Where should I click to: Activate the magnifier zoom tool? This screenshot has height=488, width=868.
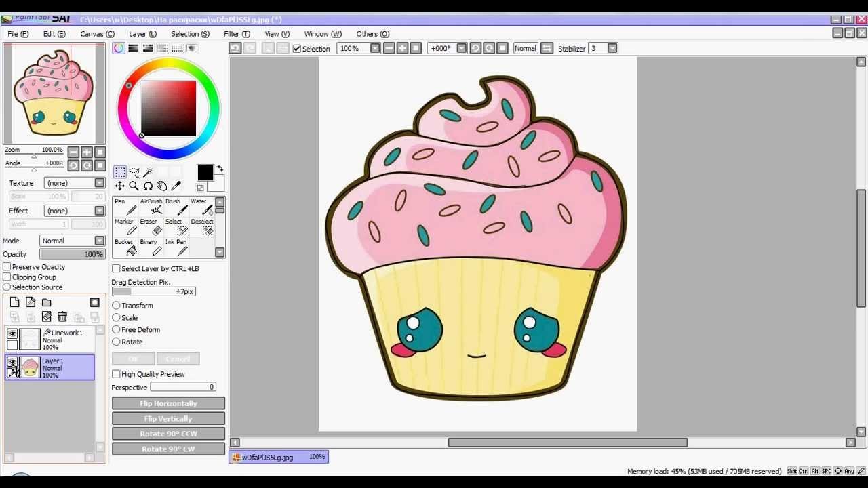coord(134,186)
